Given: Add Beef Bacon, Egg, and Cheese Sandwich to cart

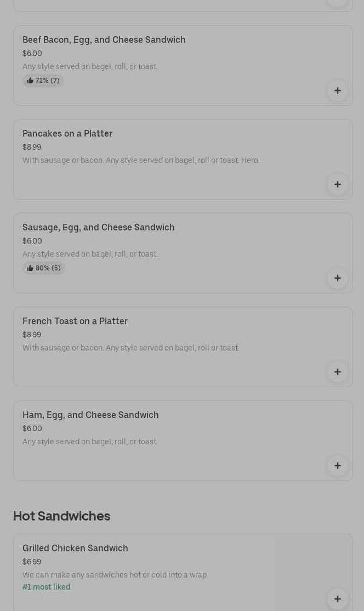Looking at the screenshot, I should pos(337,90).
